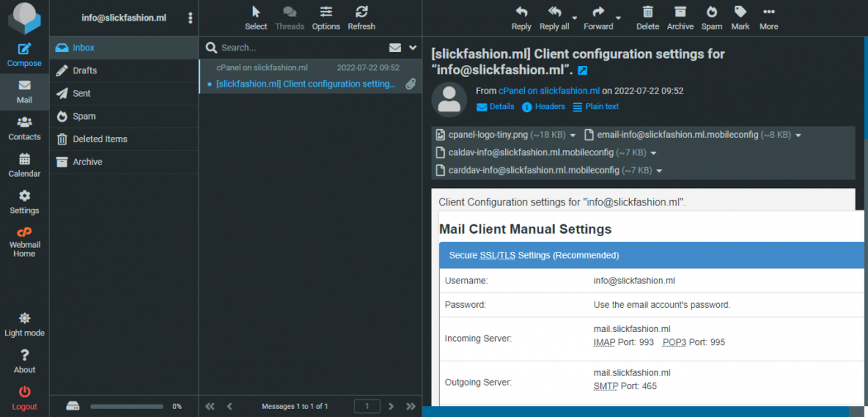This screenshot has height=417, width=868.
Task: Open the Mail section in sidebar
Action: [24, 92]
